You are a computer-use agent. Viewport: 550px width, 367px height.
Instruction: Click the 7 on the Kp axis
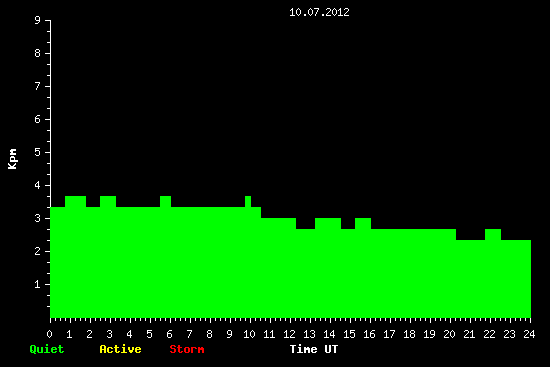click(38, 86)
